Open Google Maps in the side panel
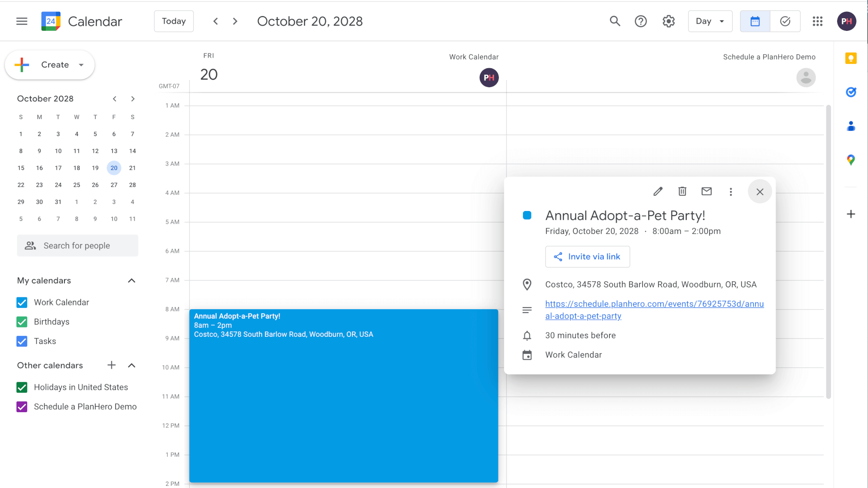Image resolution: width=868 pixels, height=488 pixels. coord(851,160)
